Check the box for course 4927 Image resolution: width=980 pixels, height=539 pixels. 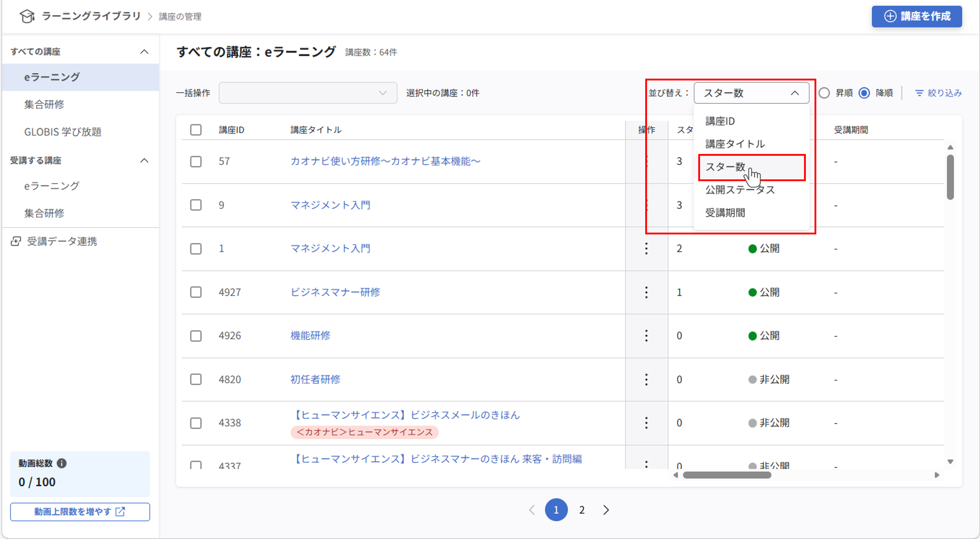(196, 292)
